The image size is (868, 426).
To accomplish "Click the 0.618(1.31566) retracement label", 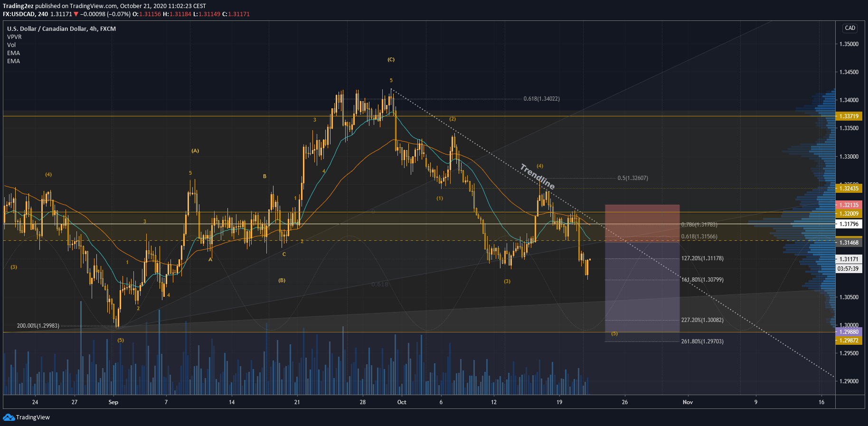I will pos(699,237).
